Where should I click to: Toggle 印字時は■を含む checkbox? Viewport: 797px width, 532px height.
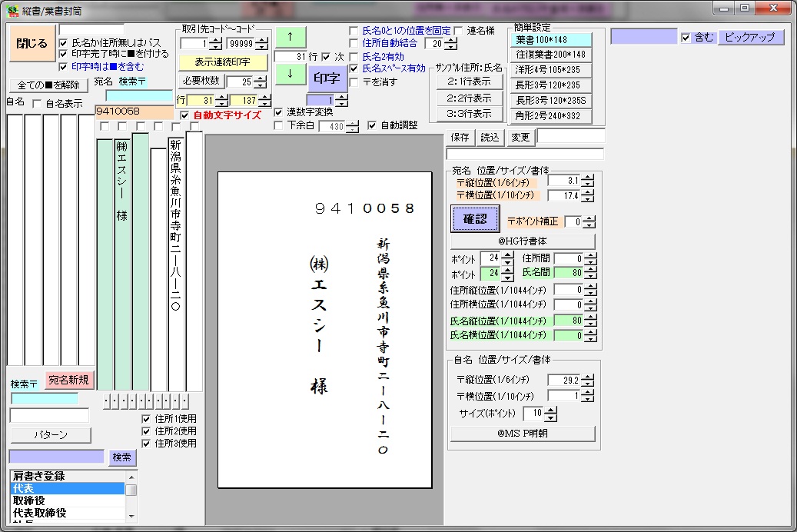64,67
